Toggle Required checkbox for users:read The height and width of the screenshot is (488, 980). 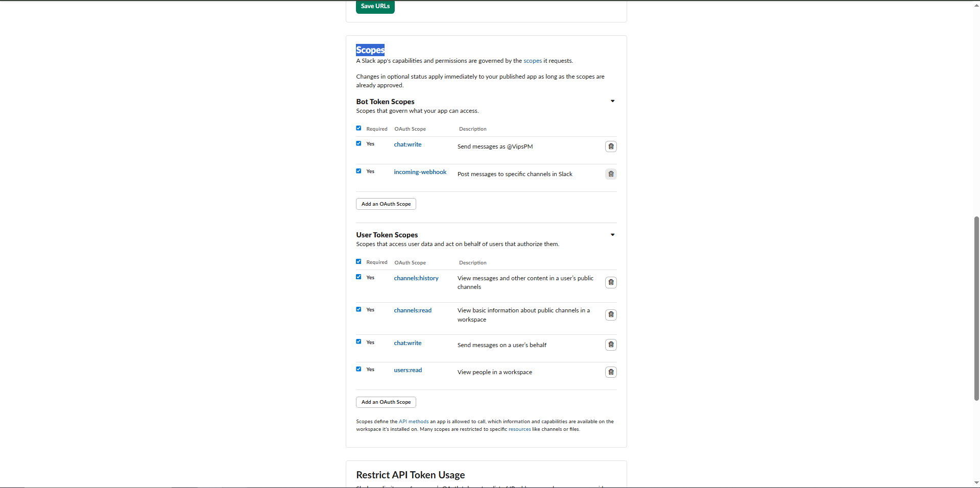tap(358, 369)
